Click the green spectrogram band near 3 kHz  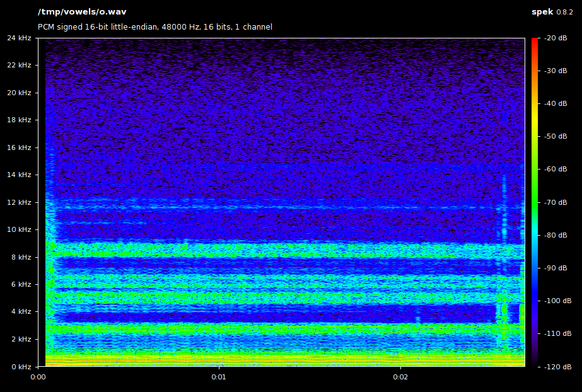click(252, 328)
